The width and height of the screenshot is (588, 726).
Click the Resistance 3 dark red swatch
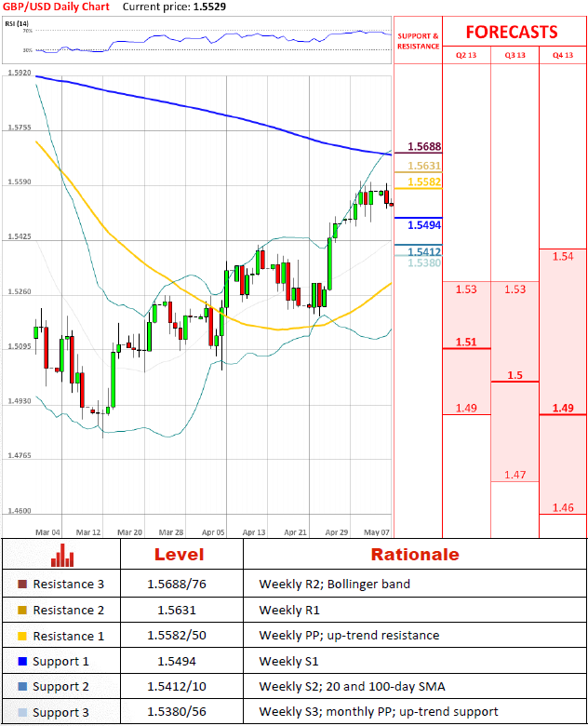pos(22,584)
